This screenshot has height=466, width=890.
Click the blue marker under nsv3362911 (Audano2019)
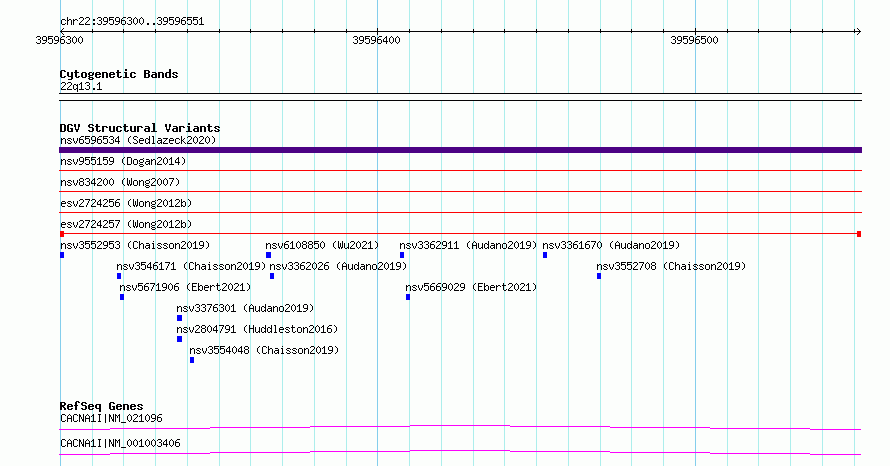pos(402,255)
